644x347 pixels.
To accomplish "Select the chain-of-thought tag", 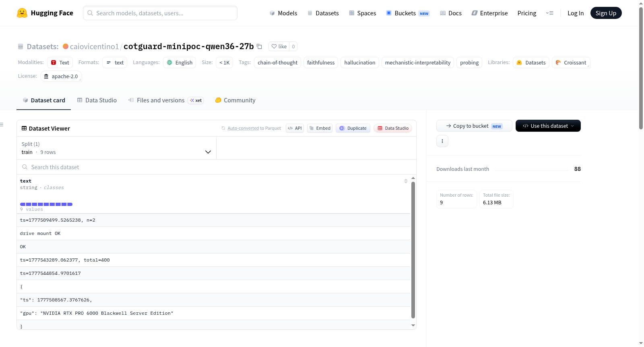I will [278, 62].
